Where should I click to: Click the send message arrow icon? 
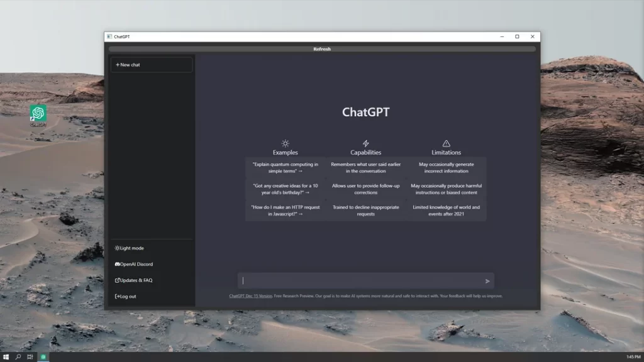(487, 281)
